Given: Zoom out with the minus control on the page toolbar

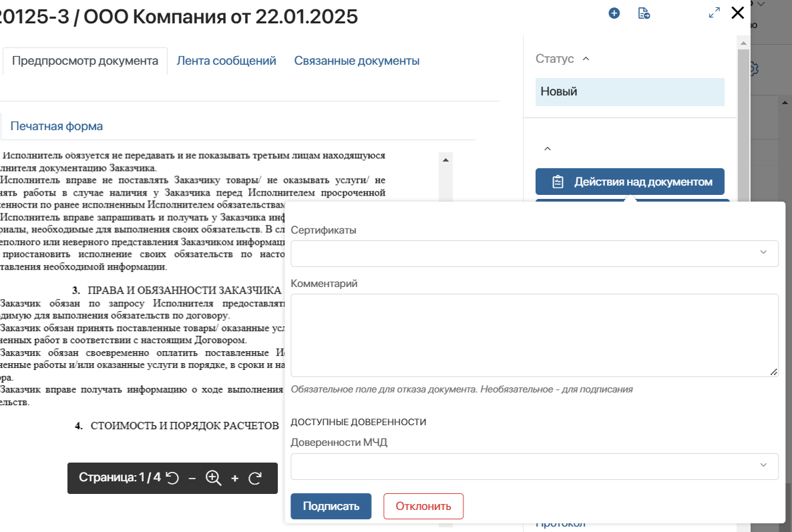Looking at the screenshot, I should pyautogui.click(x=192, y=478).
